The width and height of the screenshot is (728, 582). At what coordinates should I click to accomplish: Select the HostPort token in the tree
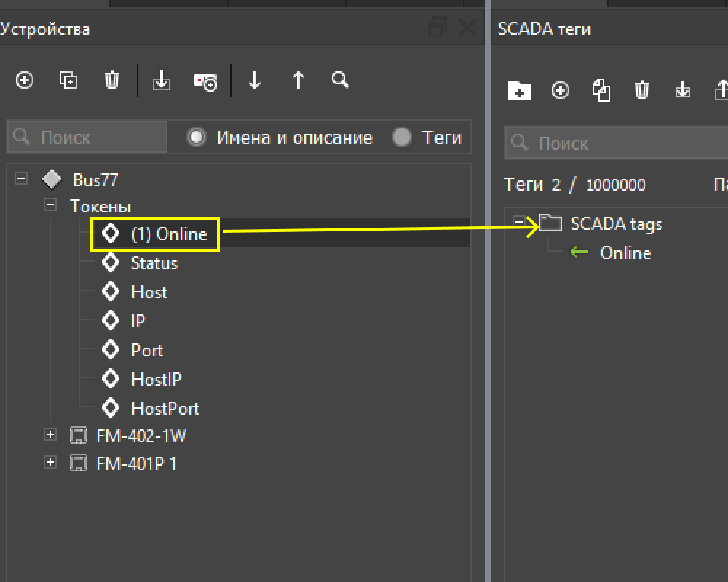(165, 409)
